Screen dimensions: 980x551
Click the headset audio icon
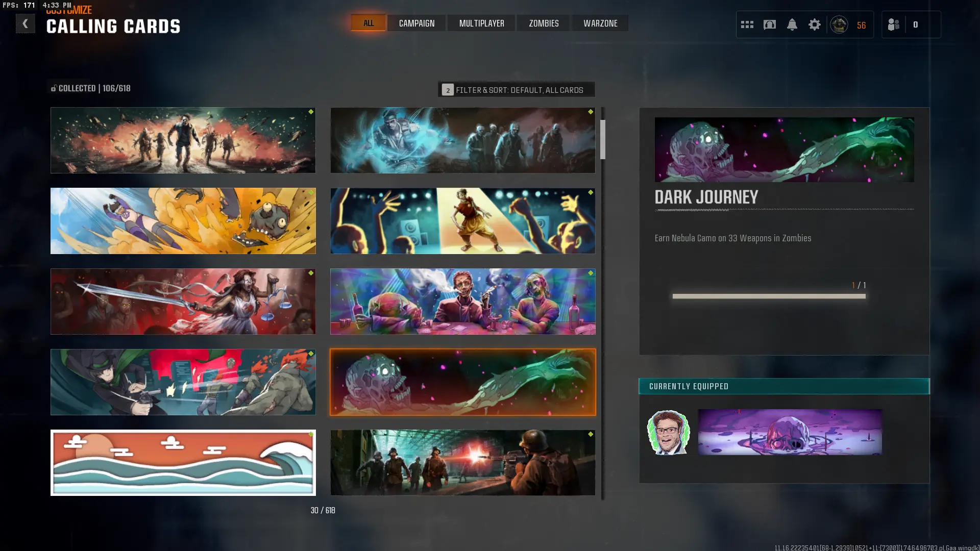(x=769, y=24)
